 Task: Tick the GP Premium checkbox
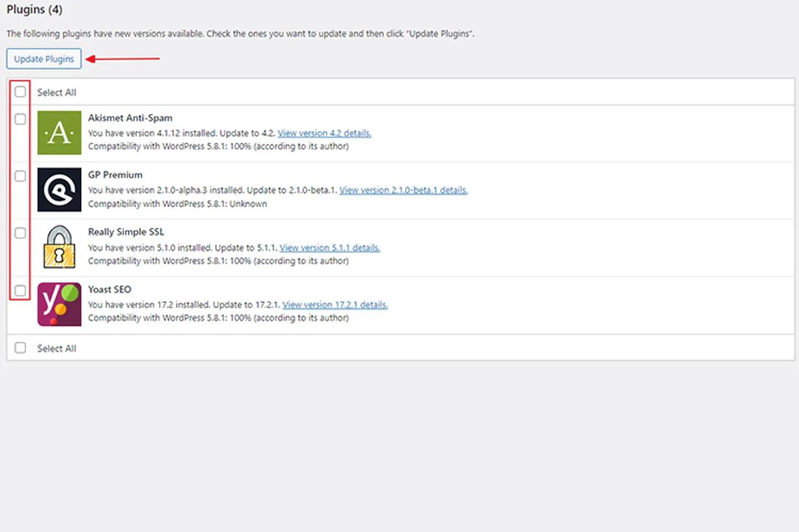[x=21, y=176]
